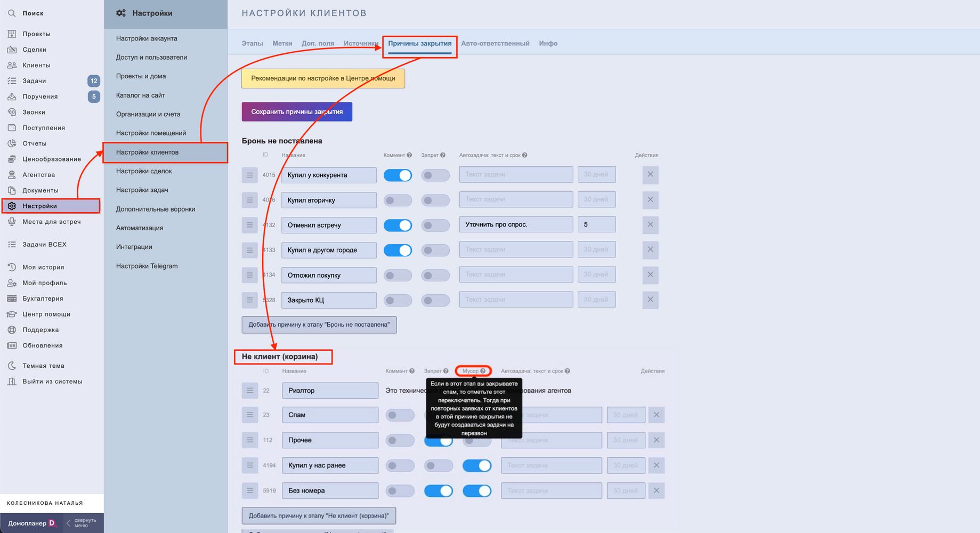Open Настройки сделок in settings menu

[x=144, y=171]
